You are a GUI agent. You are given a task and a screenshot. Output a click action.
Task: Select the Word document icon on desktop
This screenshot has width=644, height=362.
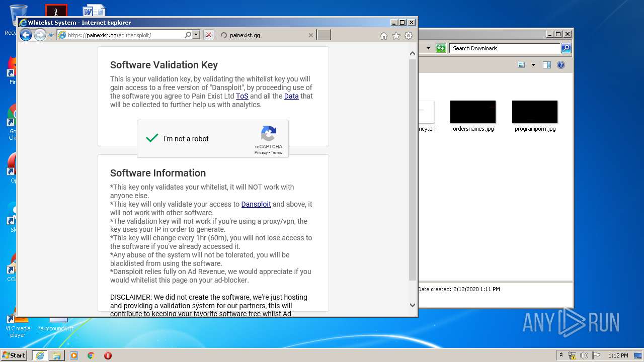94,10
